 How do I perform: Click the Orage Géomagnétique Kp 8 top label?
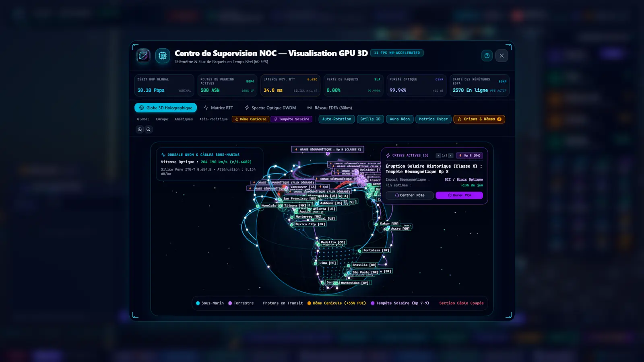pos(328,149)
